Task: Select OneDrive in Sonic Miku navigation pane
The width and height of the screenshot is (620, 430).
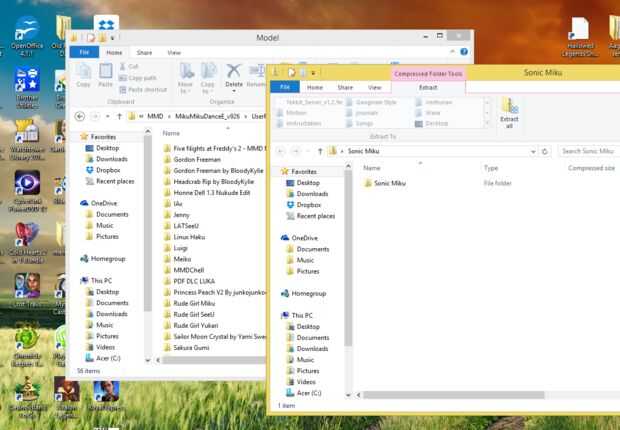Action: [300, 238]
